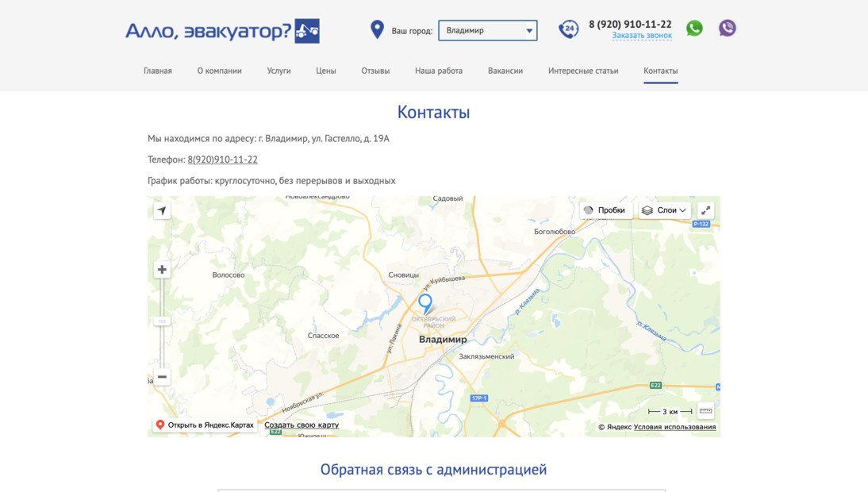Open Интересные статьи menu item
Viewport: 868px width, 492px height.
tap(583, 71)
